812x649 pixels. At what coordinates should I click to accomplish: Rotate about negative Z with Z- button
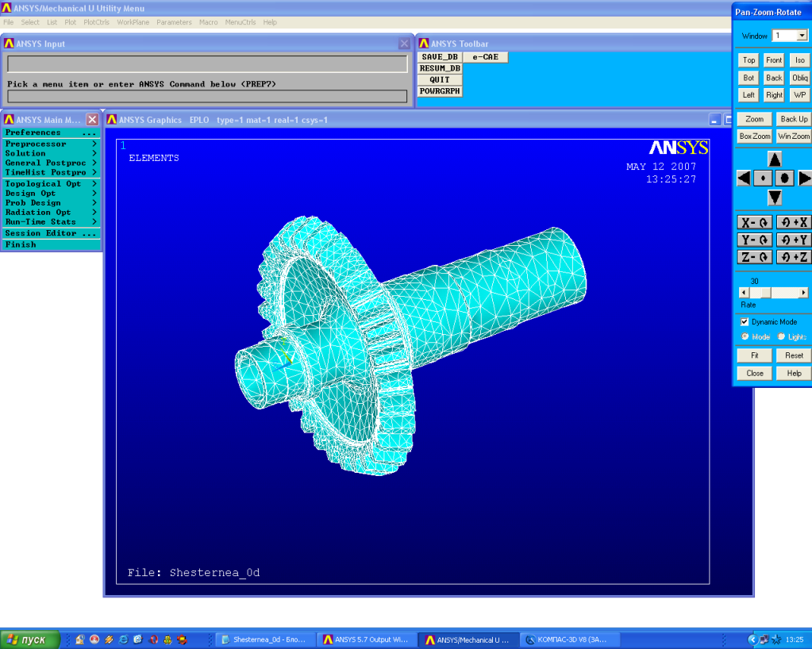click(755, 257)
